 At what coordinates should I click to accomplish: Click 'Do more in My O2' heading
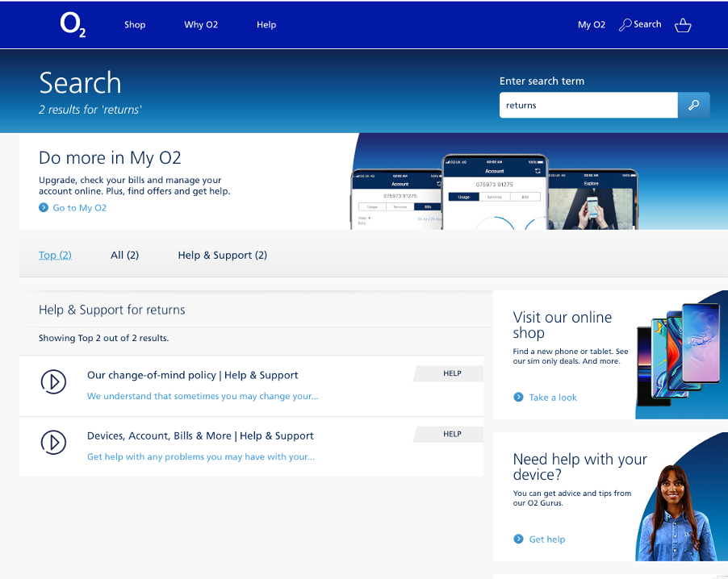(x=110, y=158)
